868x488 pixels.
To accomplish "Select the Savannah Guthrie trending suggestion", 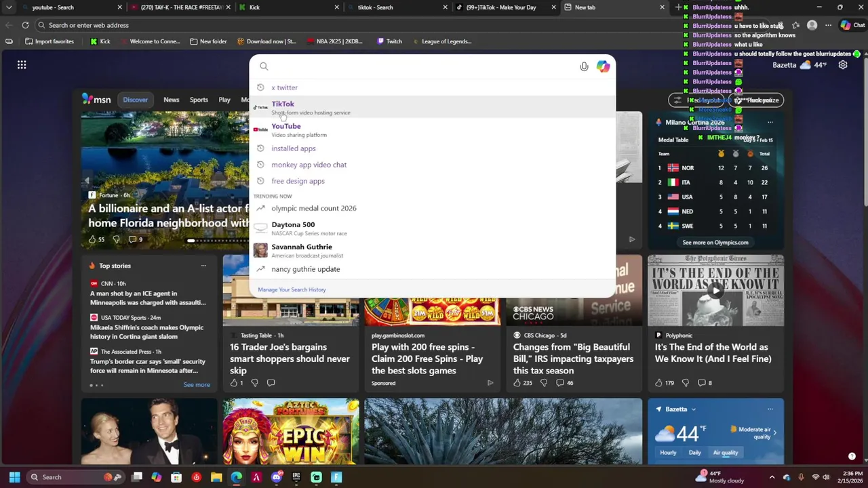I will (x=433, y=251).
